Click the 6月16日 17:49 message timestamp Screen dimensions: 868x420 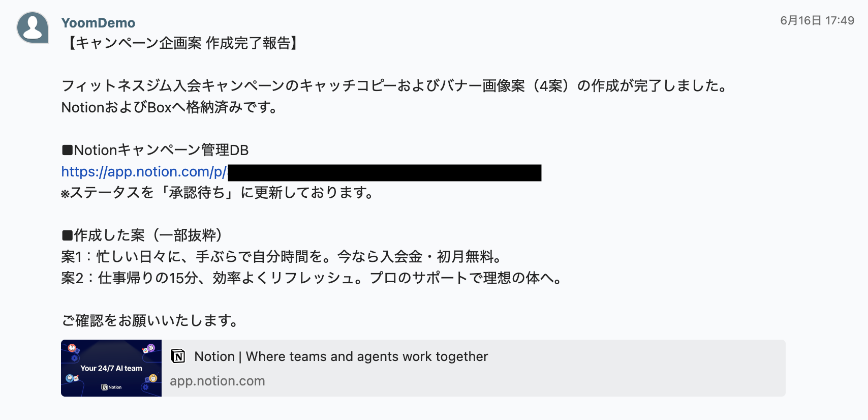tap(817, 20)
